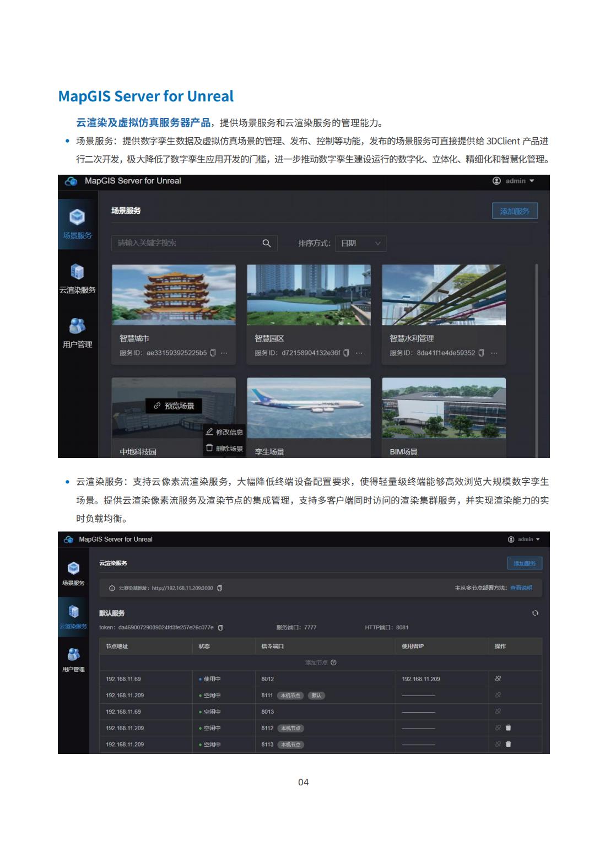Open 用户管理 in the lower screenshot sidebar
Image resolution: width=616 pixels, height=841 pixels.
pyautogui.click(x=73, y=660)
